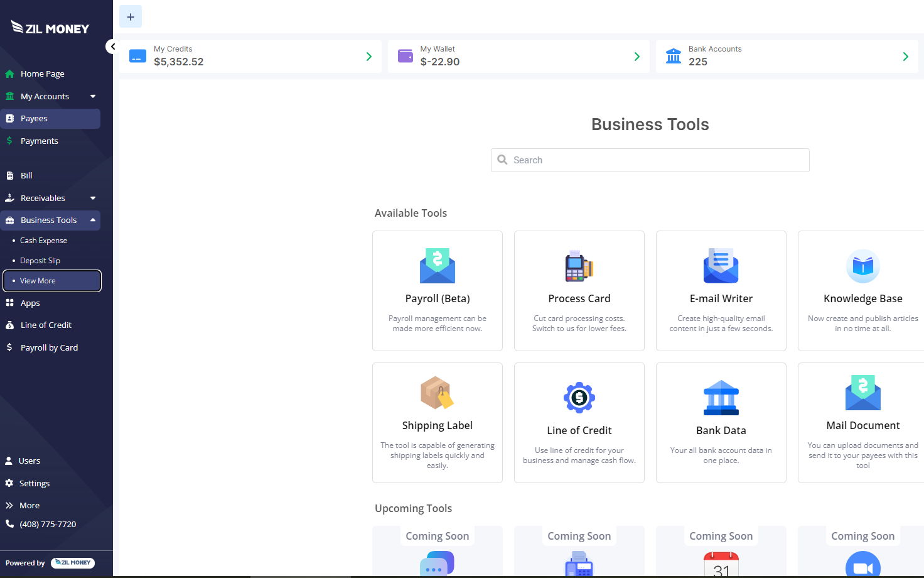Screen dimensions: 924x578
Task: Expand the My Accounts dropdown arrow
Action: coord(93,97)
